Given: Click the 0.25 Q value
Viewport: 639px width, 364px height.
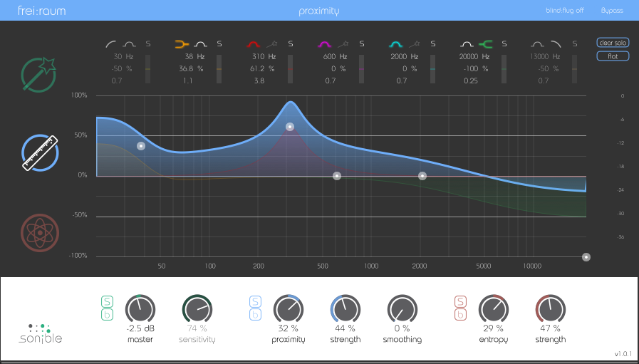Looking at the screenshot, I should (x=471, y=80).
